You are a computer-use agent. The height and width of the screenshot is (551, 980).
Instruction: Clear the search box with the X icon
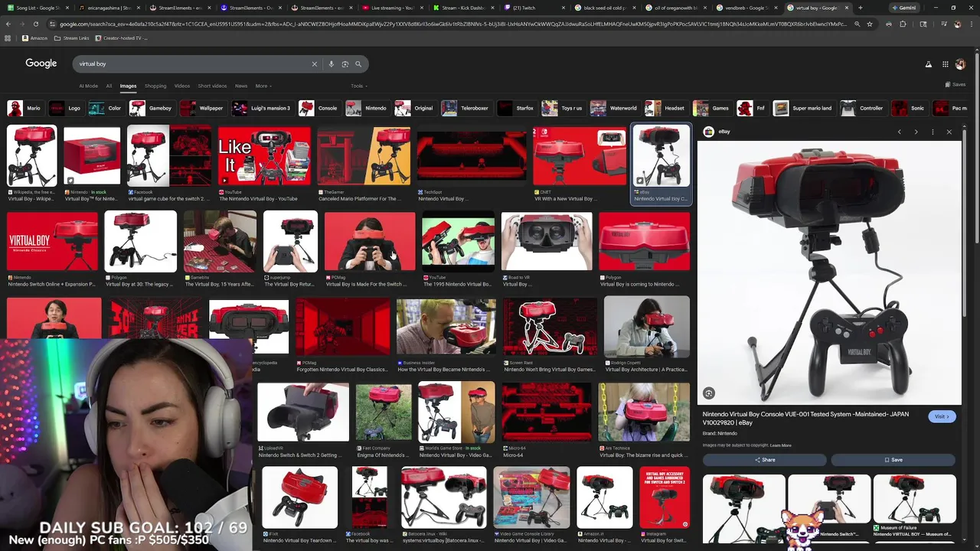click(x=314, y=64)
